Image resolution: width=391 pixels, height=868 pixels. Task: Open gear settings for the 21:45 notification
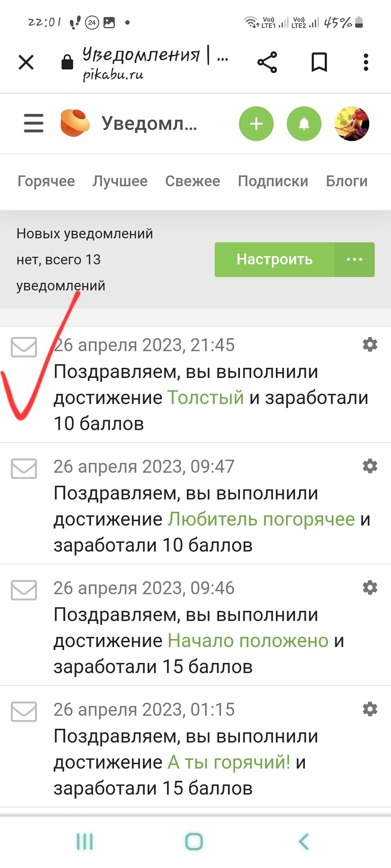(x=370, y=345)
